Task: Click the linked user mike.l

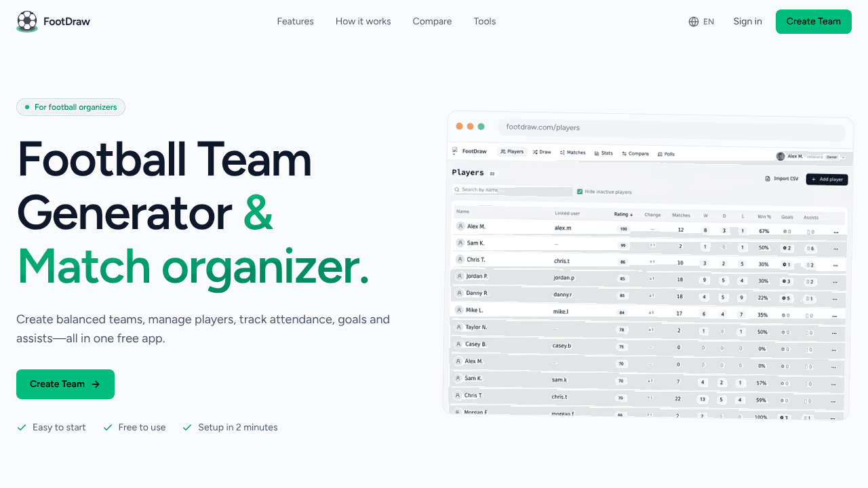Action: point(561,312)
